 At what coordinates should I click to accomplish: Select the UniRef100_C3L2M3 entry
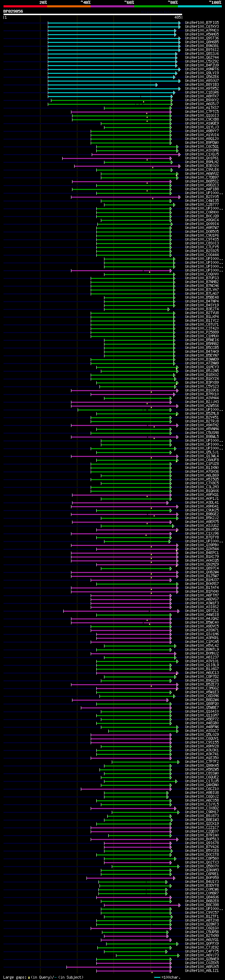[x=202, y=487]
